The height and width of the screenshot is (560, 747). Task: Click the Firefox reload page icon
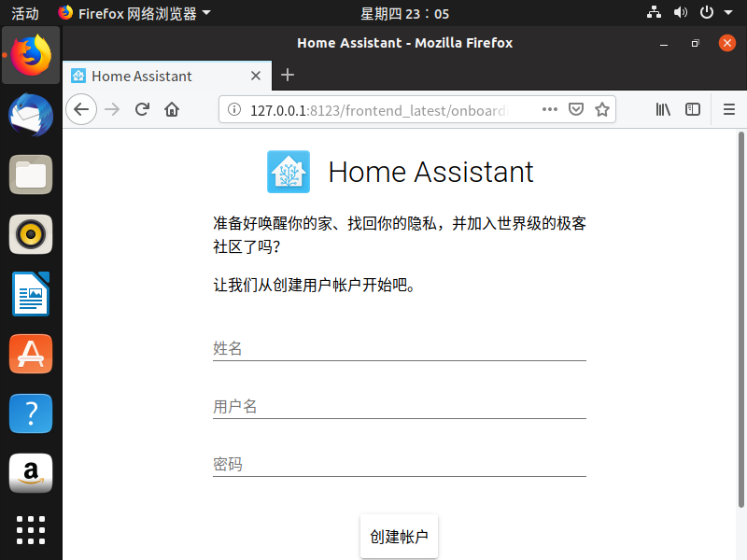coord(142,109)
